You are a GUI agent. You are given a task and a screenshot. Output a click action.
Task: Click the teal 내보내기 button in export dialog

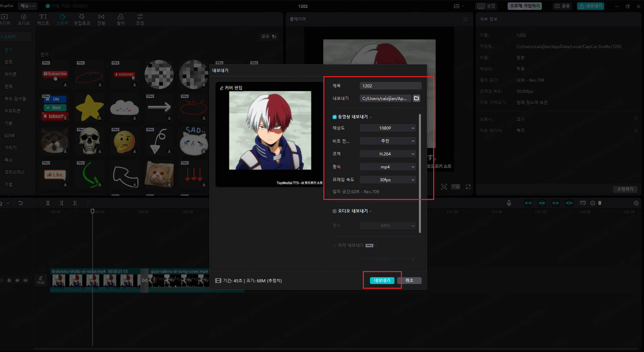pos(382,281)
